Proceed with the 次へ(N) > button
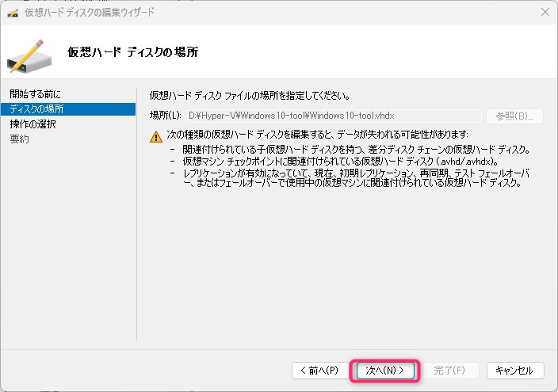 pyautogui.click(x=385, y=370)
